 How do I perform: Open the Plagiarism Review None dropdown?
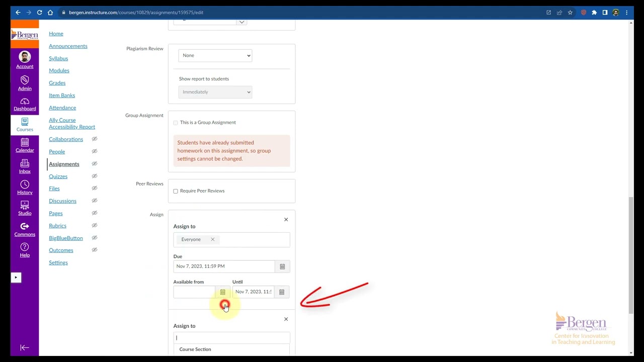[x=215, y=55]
